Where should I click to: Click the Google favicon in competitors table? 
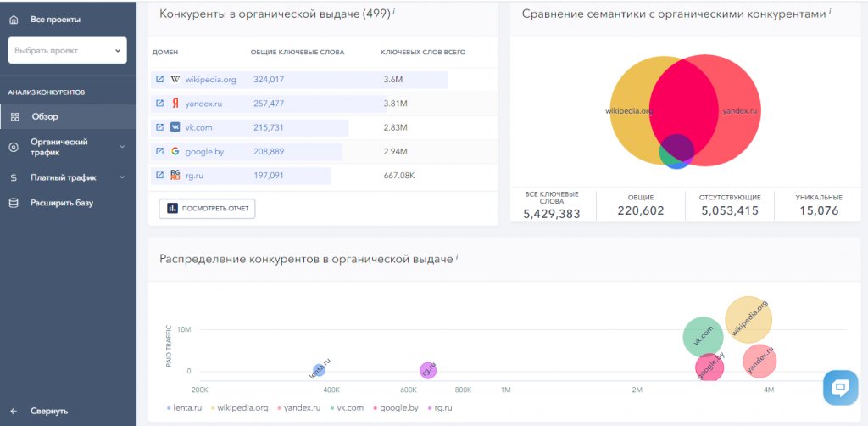click(x=175, y=151)
